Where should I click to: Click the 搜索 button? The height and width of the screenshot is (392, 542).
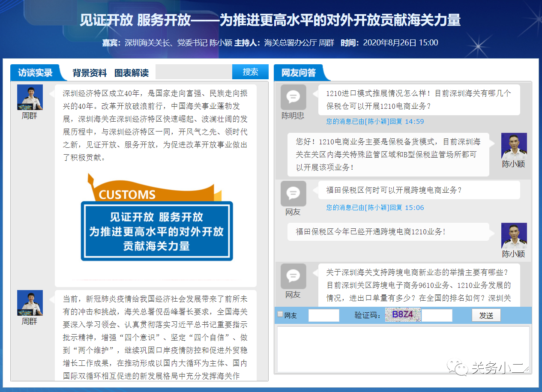click(x=250, y=72)
